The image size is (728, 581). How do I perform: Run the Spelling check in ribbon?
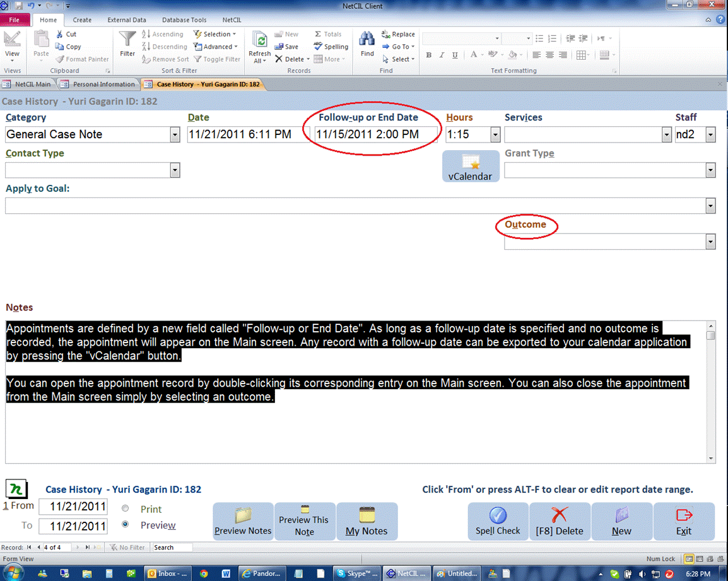pyautogui.click(x=331, y=47)
